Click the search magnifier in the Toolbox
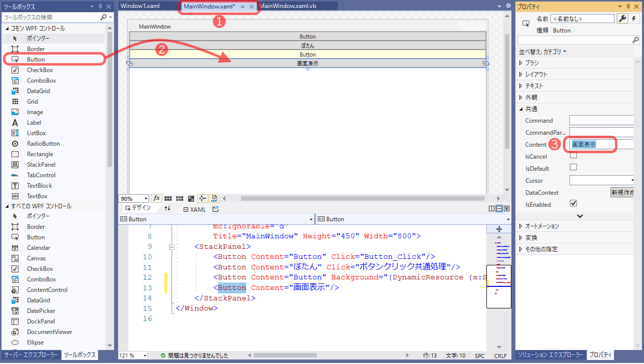 coord(103,17)
